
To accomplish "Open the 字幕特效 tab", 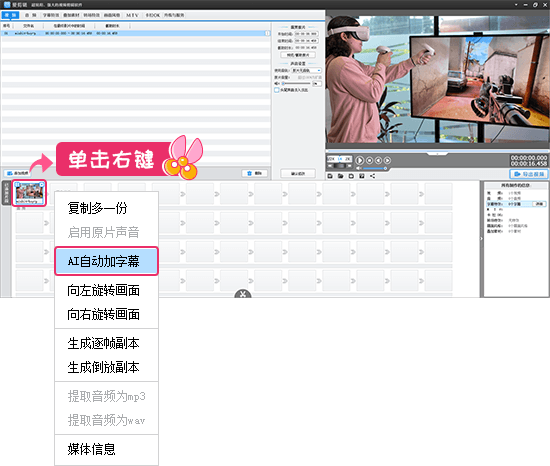I will (51, 15).
